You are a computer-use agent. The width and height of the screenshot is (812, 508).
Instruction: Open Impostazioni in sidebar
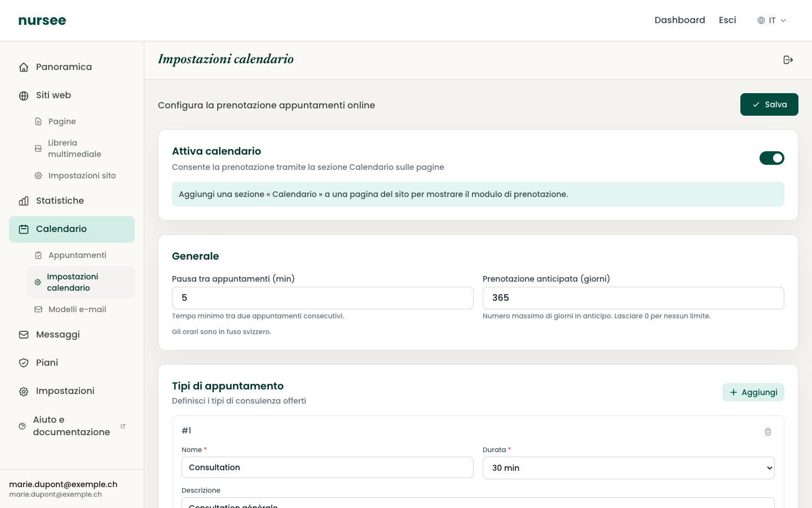click(72, 391)
